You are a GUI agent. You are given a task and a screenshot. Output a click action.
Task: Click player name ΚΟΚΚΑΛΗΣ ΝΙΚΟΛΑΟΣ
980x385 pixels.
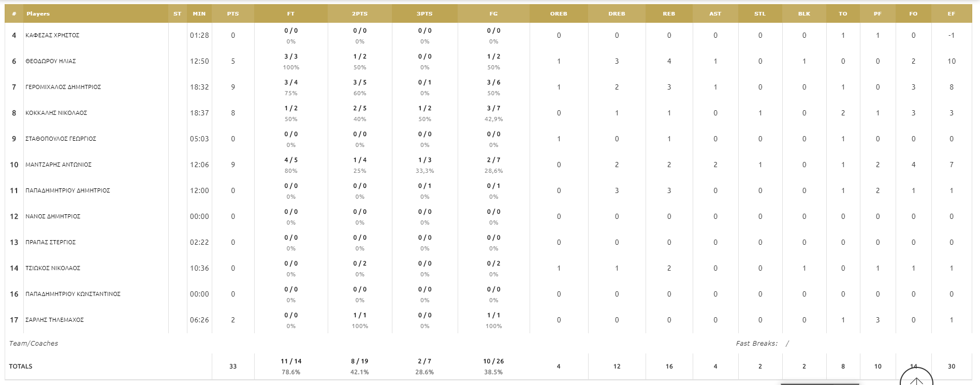tap(56, 113)
